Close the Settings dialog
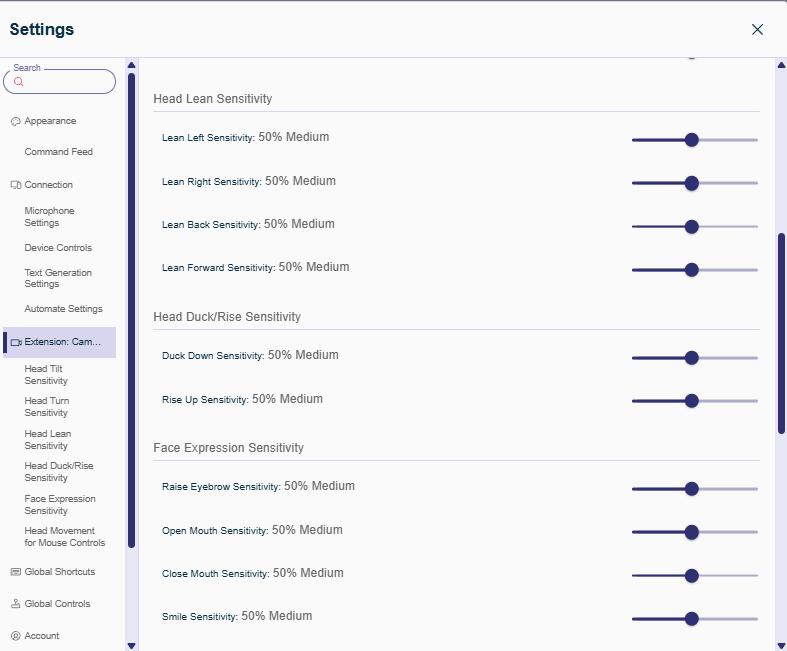Viewport: 787px width, 651px height. tap(757, 30)
